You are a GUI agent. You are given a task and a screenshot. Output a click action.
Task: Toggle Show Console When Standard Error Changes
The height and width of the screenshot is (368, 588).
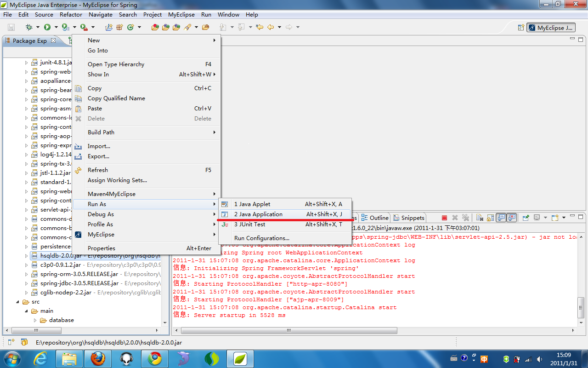pyautogui.click(x=512, y=218)
